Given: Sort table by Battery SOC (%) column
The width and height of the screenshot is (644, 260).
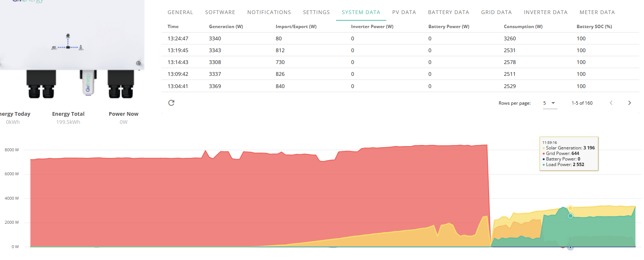Looking at the screenshot, I should [x=594, y=27].
